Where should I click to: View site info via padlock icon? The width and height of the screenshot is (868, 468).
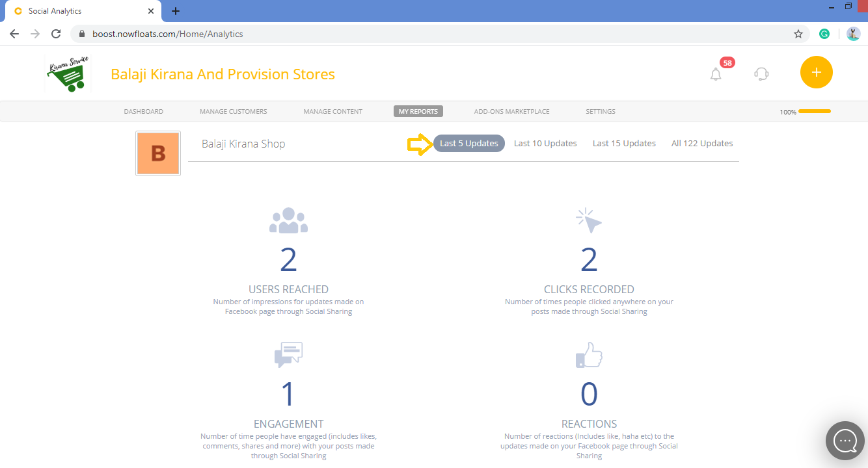coord(81,34)
